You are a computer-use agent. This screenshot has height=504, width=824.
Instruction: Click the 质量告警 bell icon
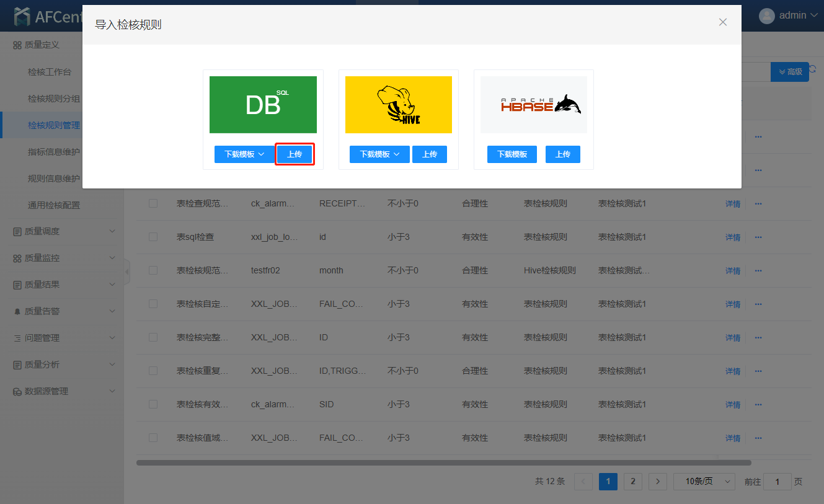tap(17, 312)
